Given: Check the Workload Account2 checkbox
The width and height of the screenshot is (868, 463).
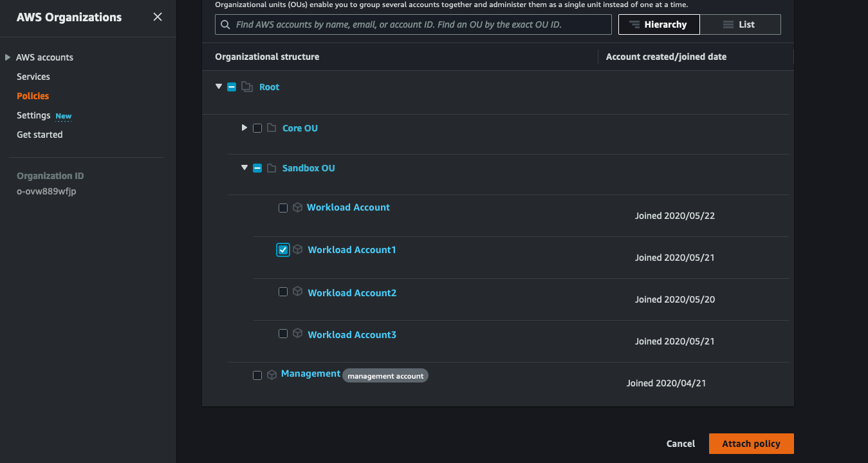Looking at the screenshot, I should click(x=282, y=291).
